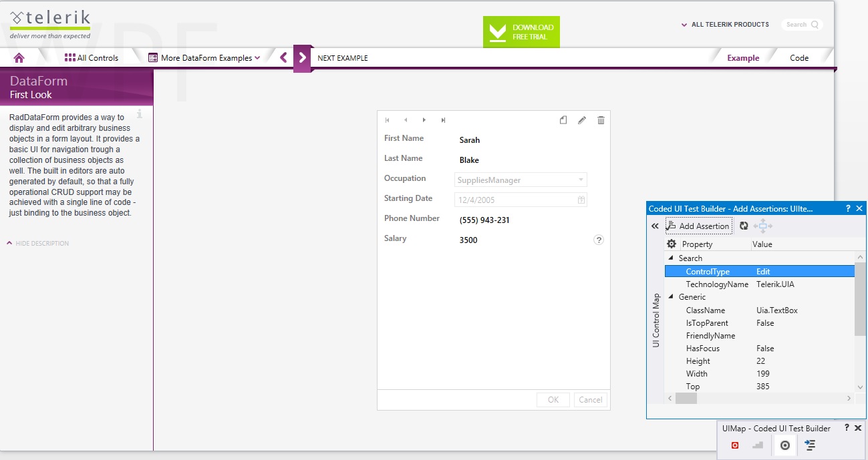Select the FriendlyName property row
The image size is (868, 460).
point(760,336)
